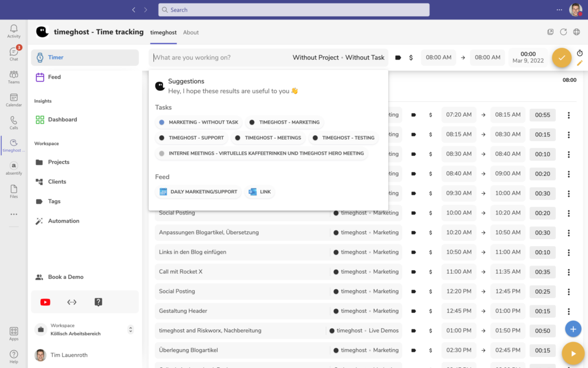Open Calls in the Teams sidebar
Image resolution: width=588 pixels, height=368 pixels.
[x=14, y=122]
